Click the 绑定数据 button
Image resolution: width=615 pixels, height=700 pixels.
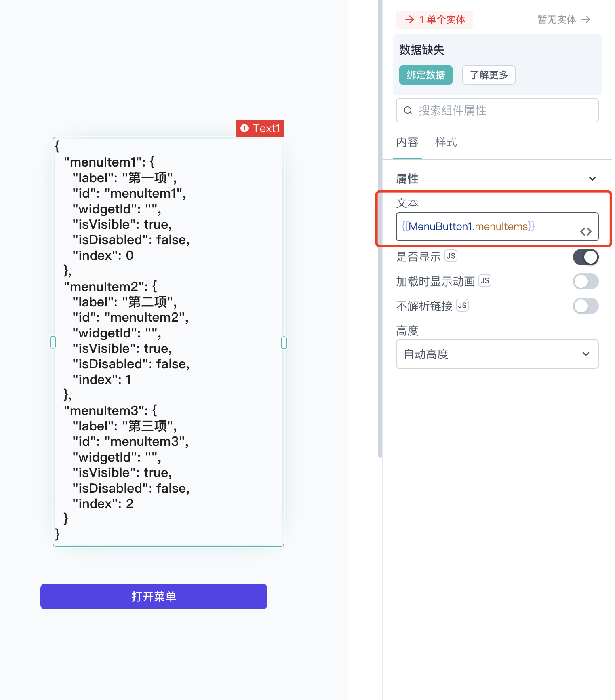pyautogui.click(x=426, y=75)
